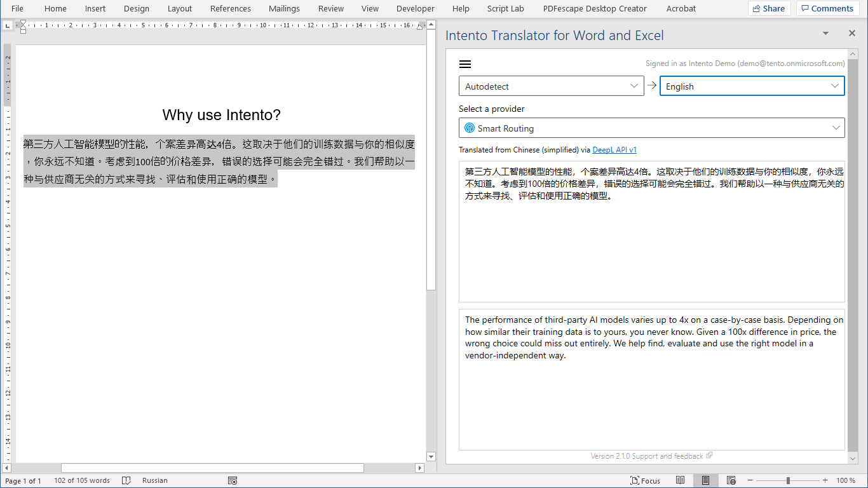Click the tab stop selector at ruler corner
Screen dimensions: 868x488
[x=7, y=25]
